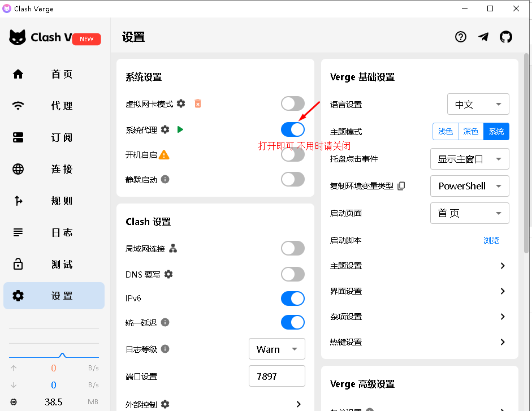Open system proxy gear settings
532x411 pixels.
point(165,129)
